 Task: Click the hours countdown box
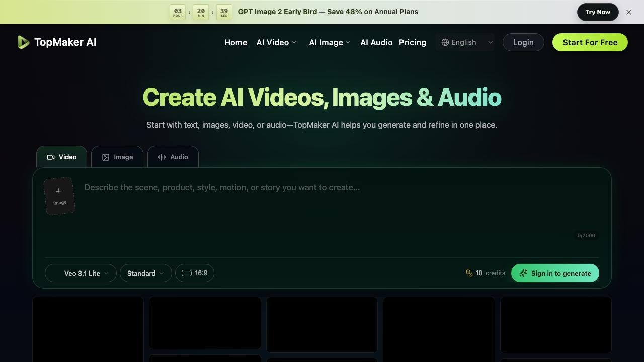(178, 12)
